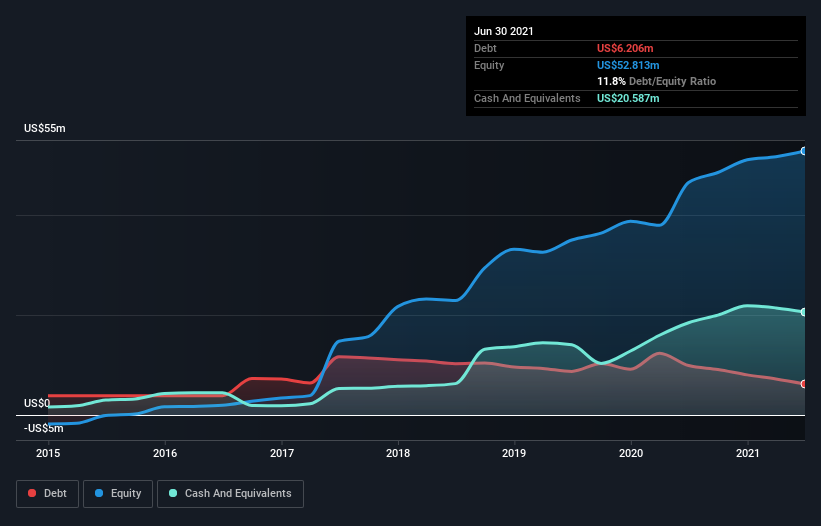Viewport: 821px width, 526px height.
Task: Toggle the Equity series legend button
Action: pyautogui.click(x=118, y=494)
